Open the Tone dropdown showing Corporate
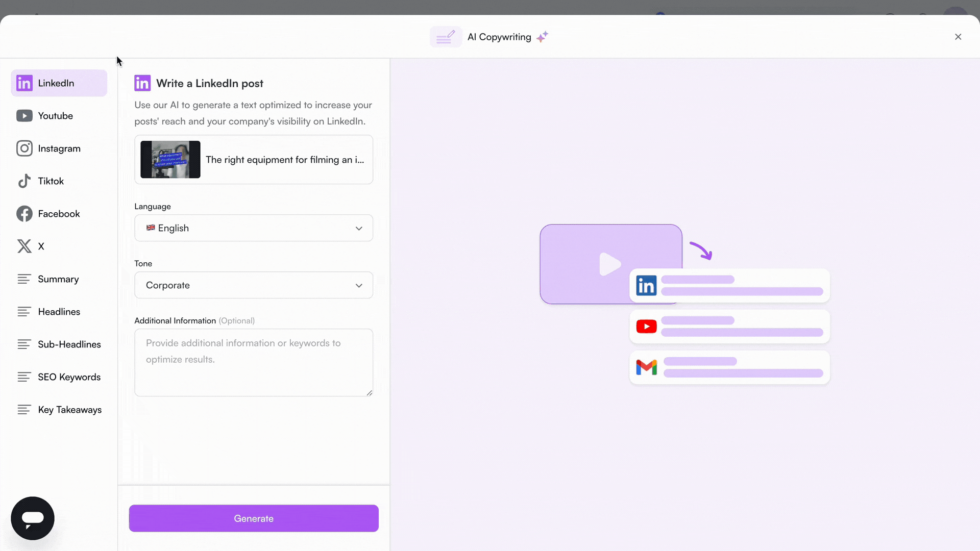This screenshot has width=980, height=551. tap(254, 285)
